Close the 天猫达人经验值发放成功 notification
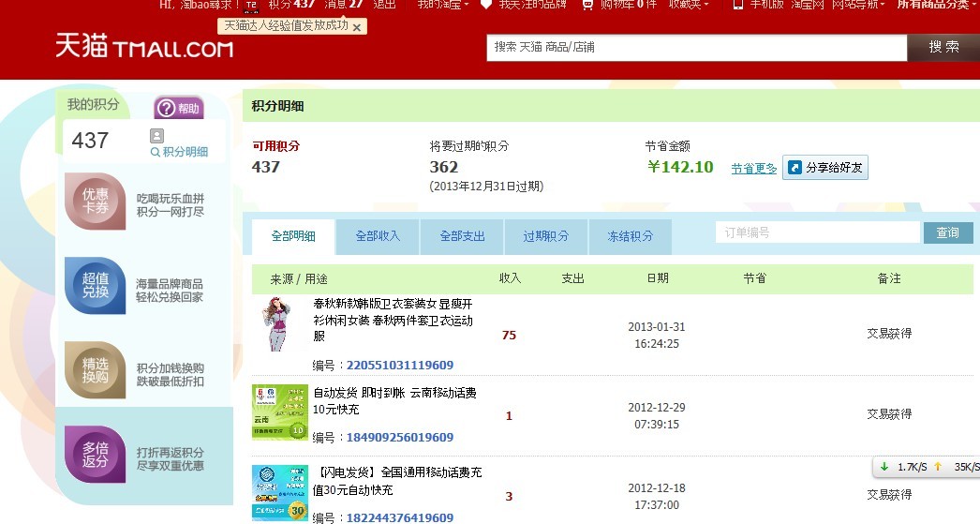The image size is (980, 524). tap(357, 27)
